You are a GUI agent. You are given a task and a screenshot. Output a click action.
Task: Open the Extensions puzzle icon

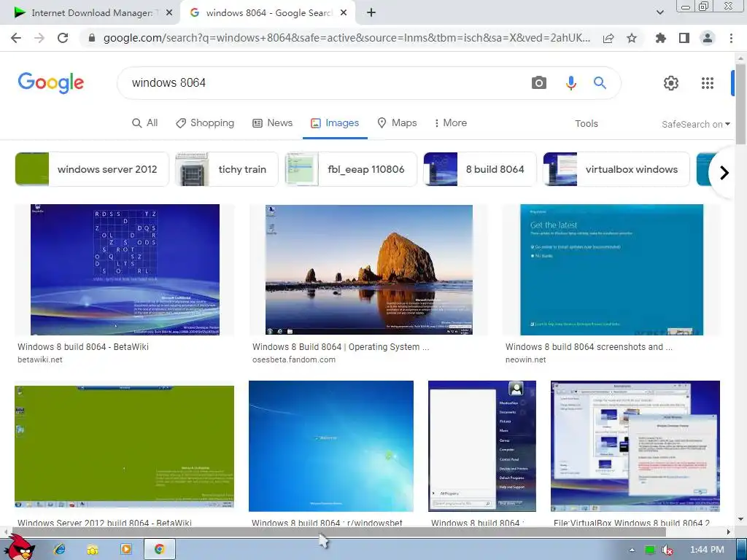661,38
